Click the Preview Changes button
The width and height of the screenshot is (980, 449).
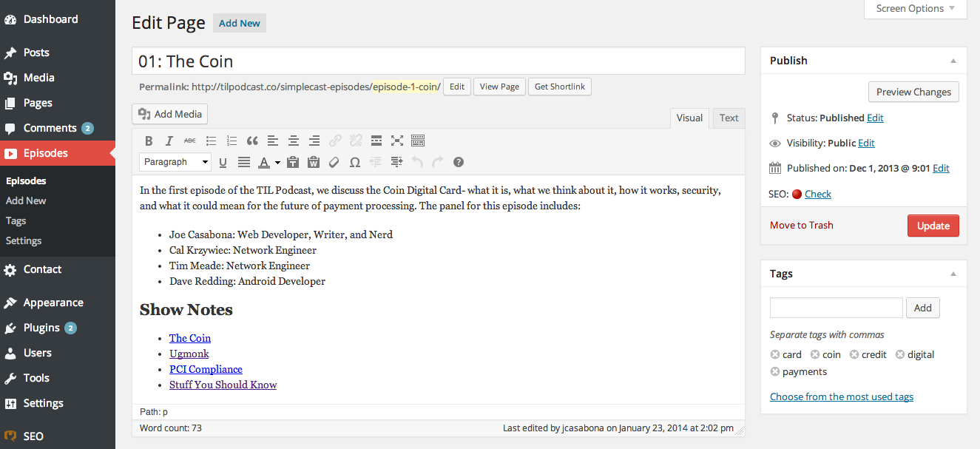coord(913,92)
